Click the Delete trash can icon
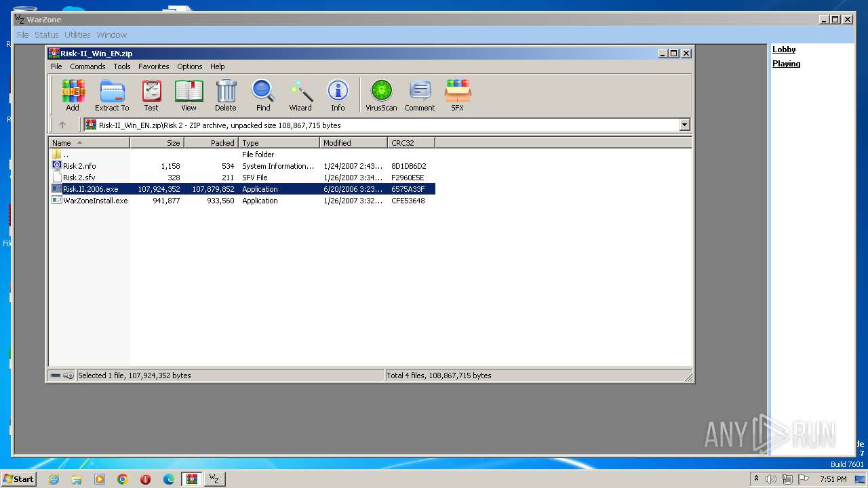Image resolution: width=868 pixels, height=488 pixels. tap(226, 95)
